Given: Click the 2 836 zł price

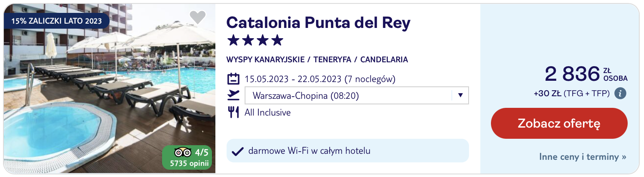Looking at the screenshot, I should (x=586, y=74).
